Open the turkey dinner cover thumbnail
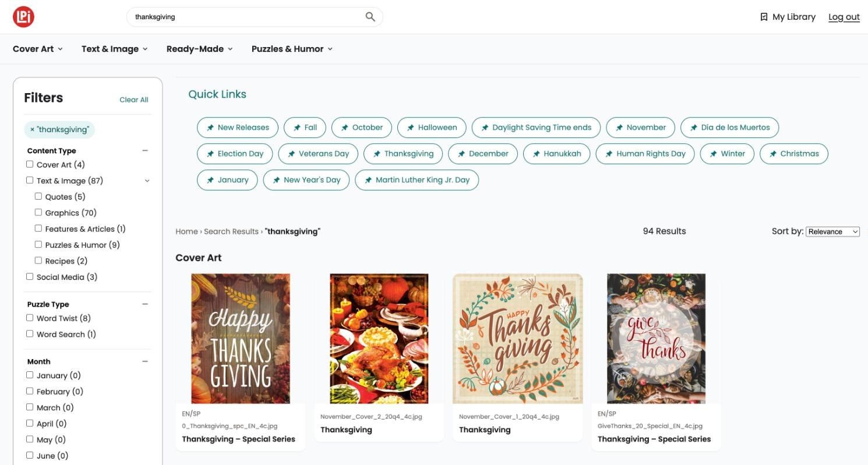The width and height of the screenshot is (868, 465). tap(379, 339)
